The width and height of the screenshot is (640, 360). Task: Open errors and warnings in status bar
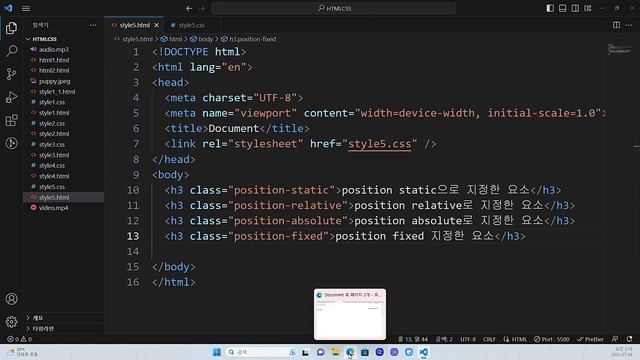click(x=19, y=339)
